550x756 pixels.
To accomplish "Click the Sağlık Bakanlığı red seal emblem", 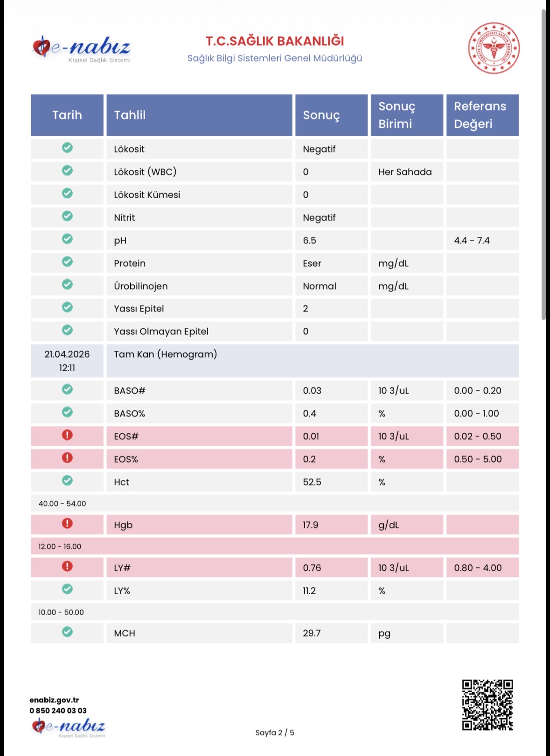I will (494, 48).
